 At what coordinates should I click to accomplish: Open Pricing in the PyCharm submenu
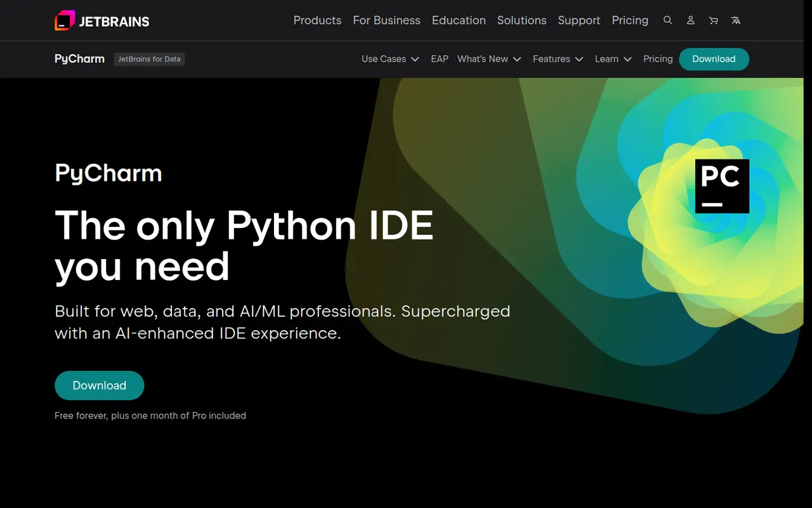[658, 59]
